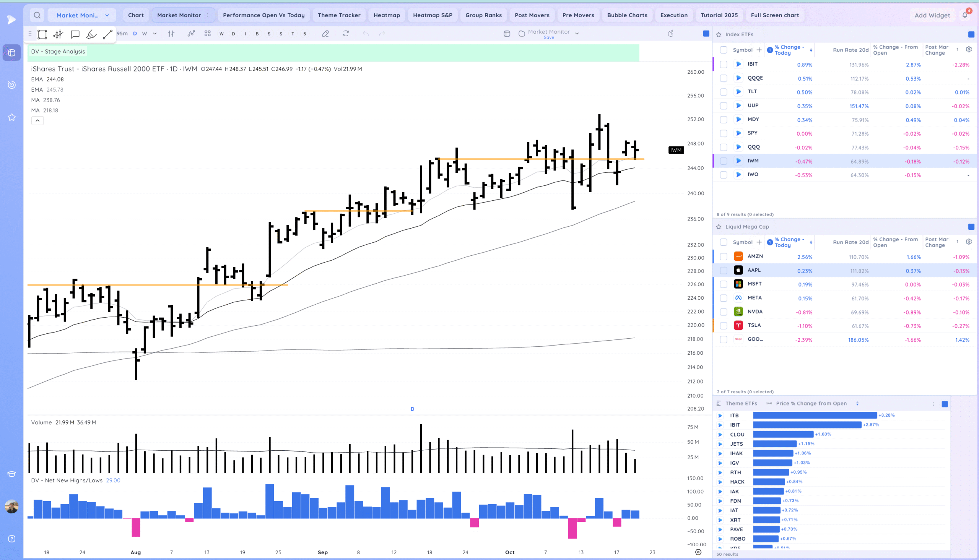Collapse the indicator legend chevron
Image resolution: width=979 pixels, height=560 pixels.
[x=37, y=121]
